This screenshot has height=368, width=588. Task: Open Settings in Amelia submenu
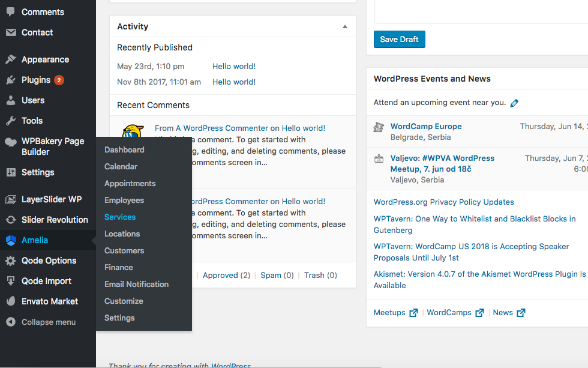119,318
